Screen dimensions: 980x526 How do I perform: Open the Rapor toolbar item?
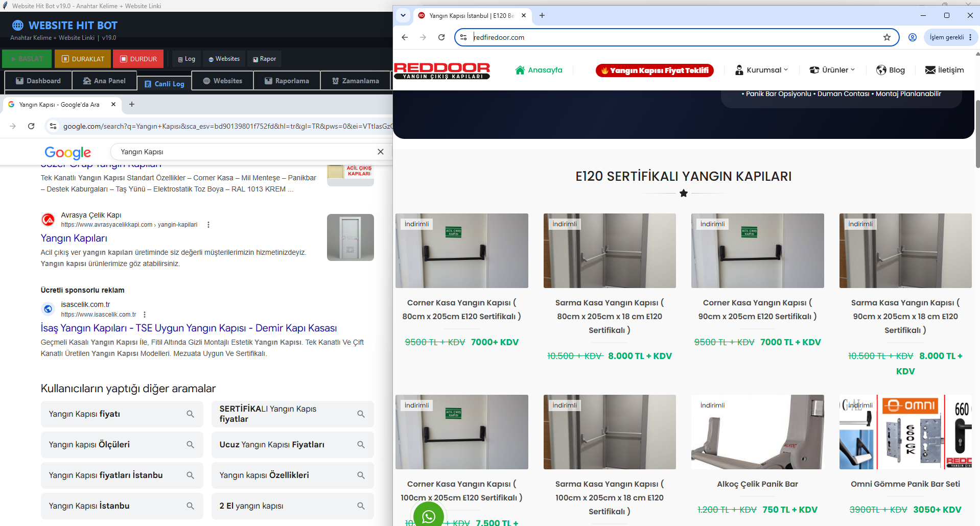[x=265, y=59]
